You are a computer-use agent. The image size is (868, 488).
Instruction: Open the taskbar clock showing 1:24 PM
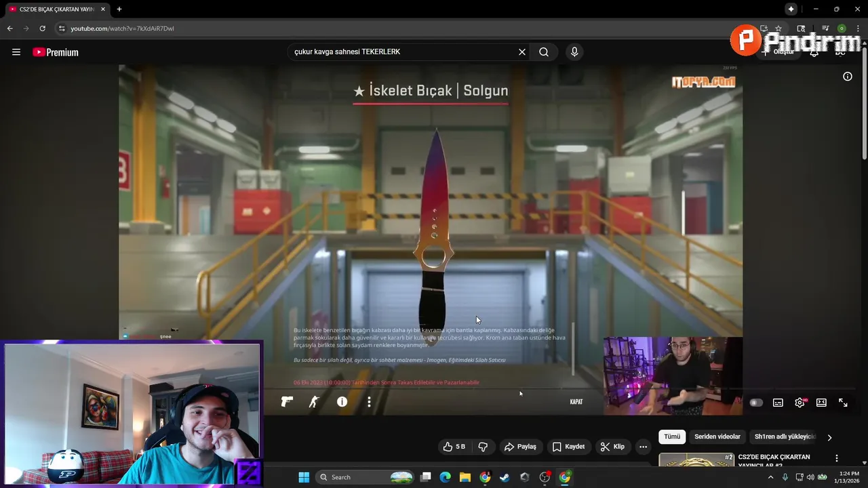[x=848, y=477]
